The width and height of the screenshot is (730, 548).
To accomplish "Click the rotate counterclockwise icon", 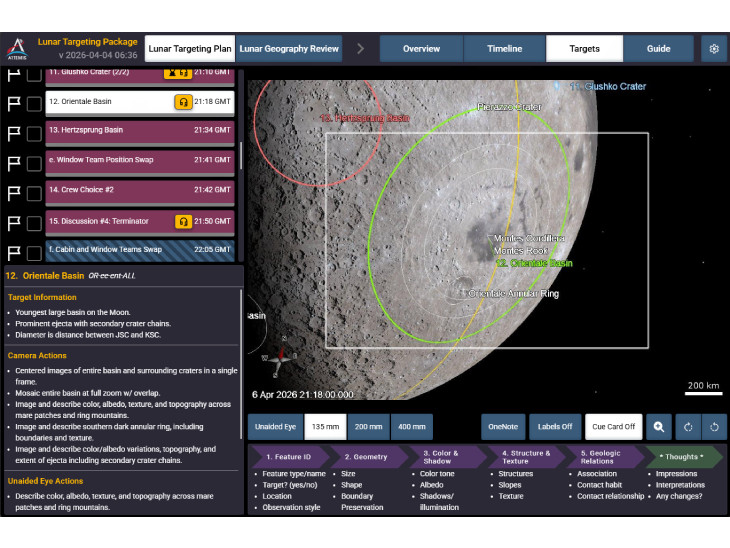I will click(x=687, y=427).
